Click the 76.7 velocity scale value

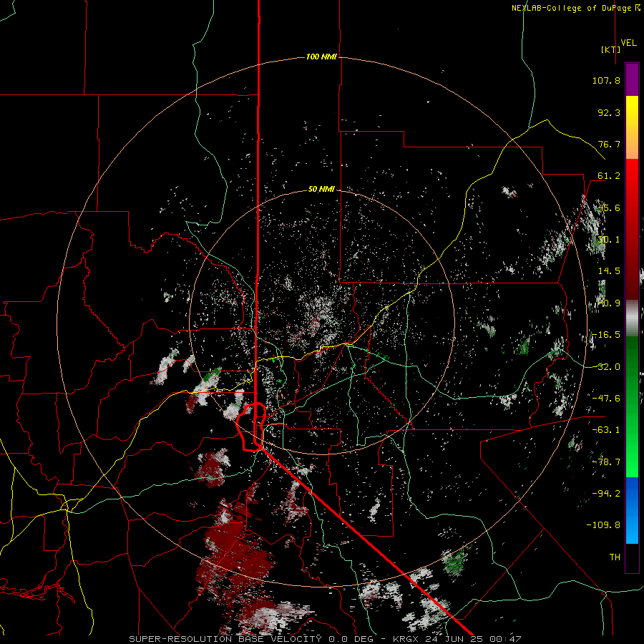tap(609, 144)
